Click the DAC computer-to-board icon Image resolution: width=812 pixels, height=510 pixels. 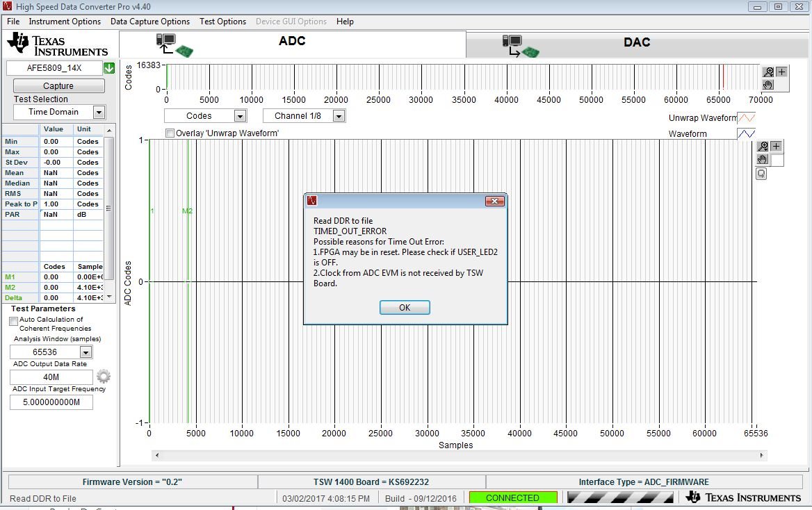click(x=521, y=46)
